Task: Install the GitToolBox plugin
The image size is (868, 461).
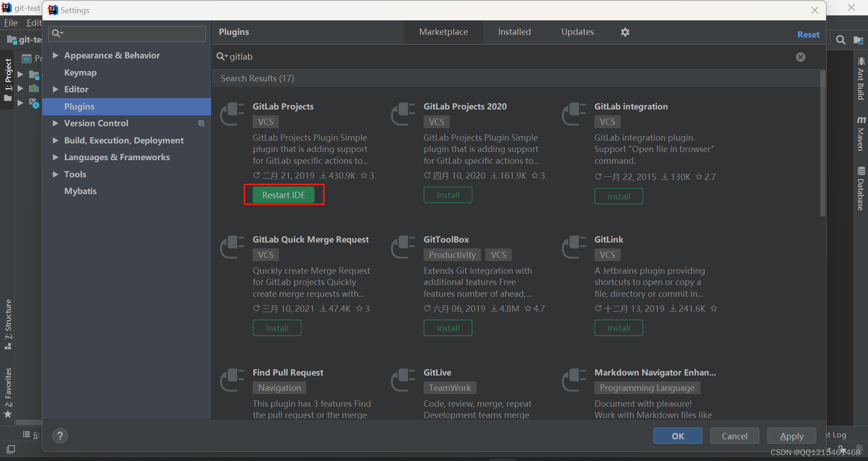Action: click(x=448, y=328)
